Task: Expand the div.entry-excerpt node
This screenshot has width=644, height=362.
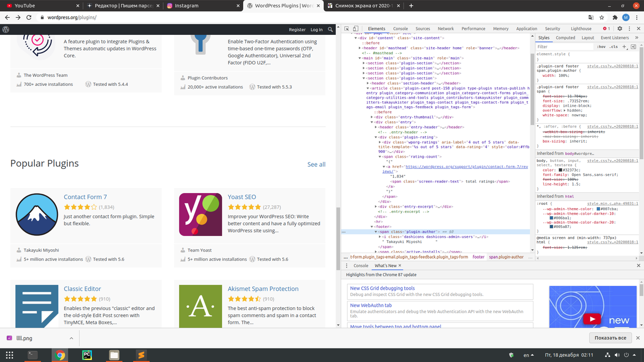Action: click(376, 206)
